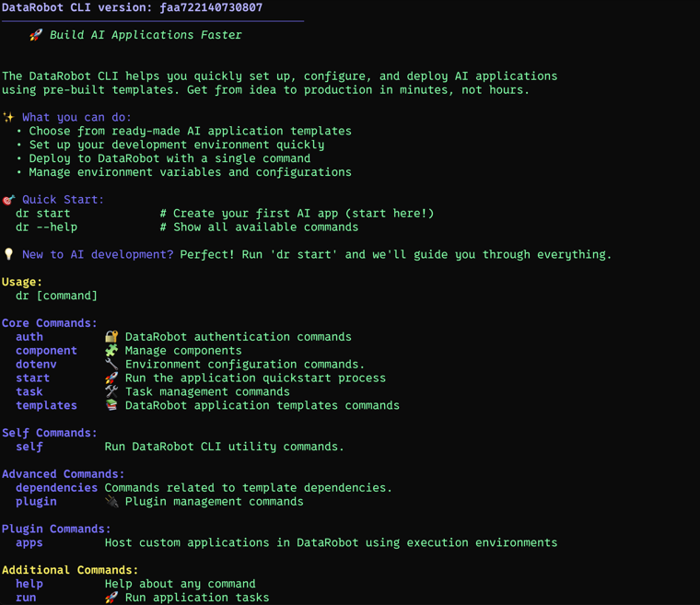The height and width of the screenshot is (605, 700).
Task: Click the 'Usage:' heading
Action: pos(22,282)
